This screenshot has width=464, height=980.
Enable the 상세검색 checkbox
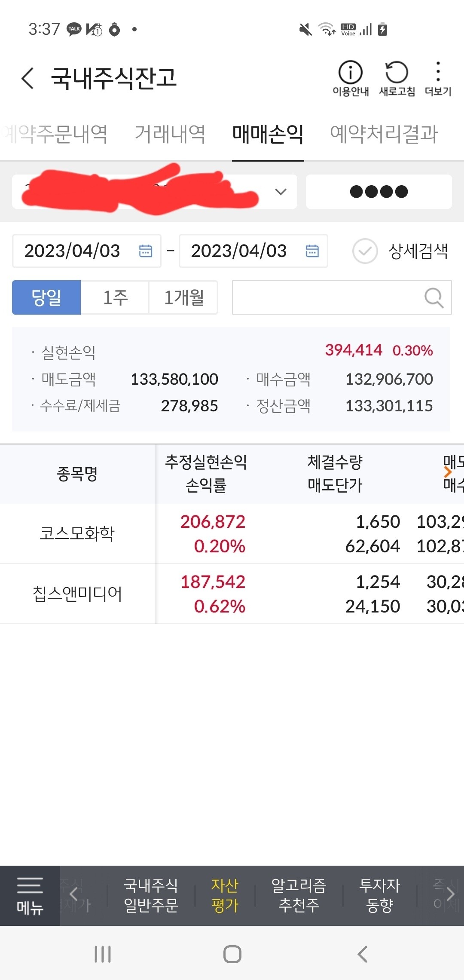pyautogui.click(x=365, y=251)
